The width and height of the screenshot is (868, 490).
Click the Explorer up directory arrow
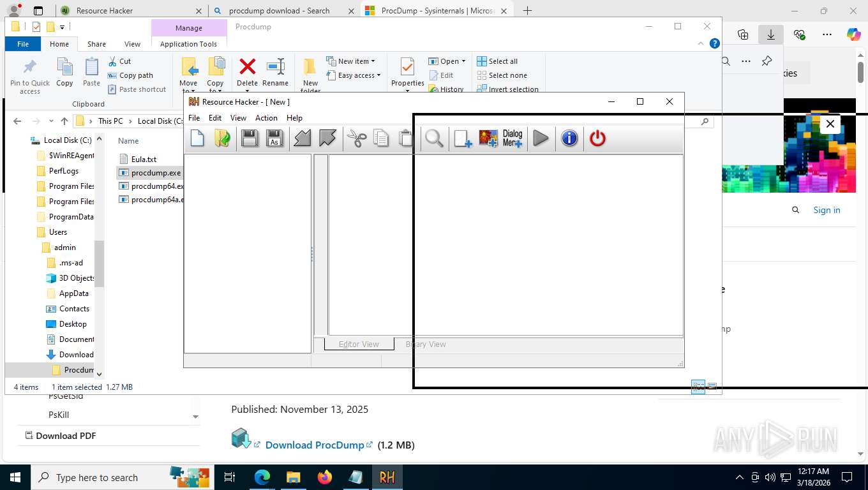pyautogui.click(x=64, y=121)
